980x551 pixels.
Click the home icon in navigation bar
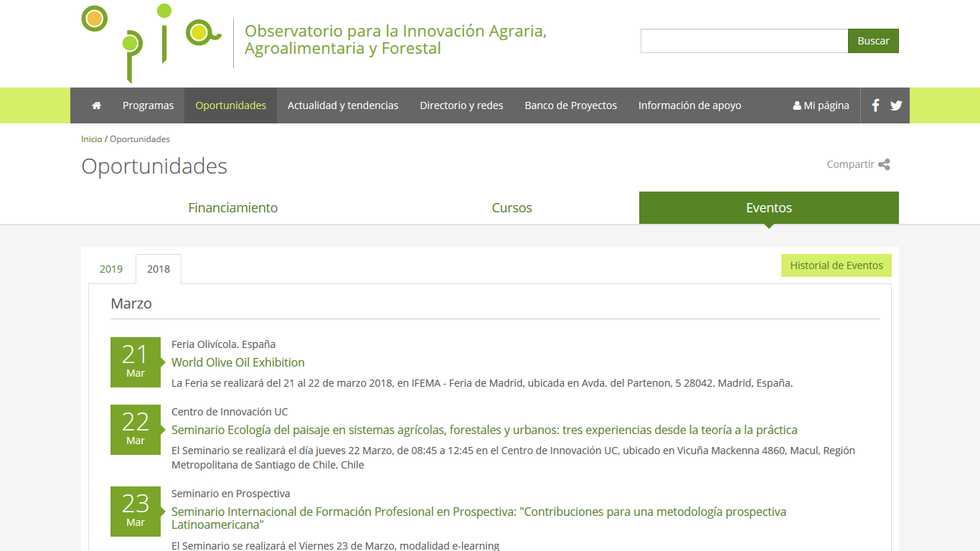pyautogui.click(x=96, y=105)
